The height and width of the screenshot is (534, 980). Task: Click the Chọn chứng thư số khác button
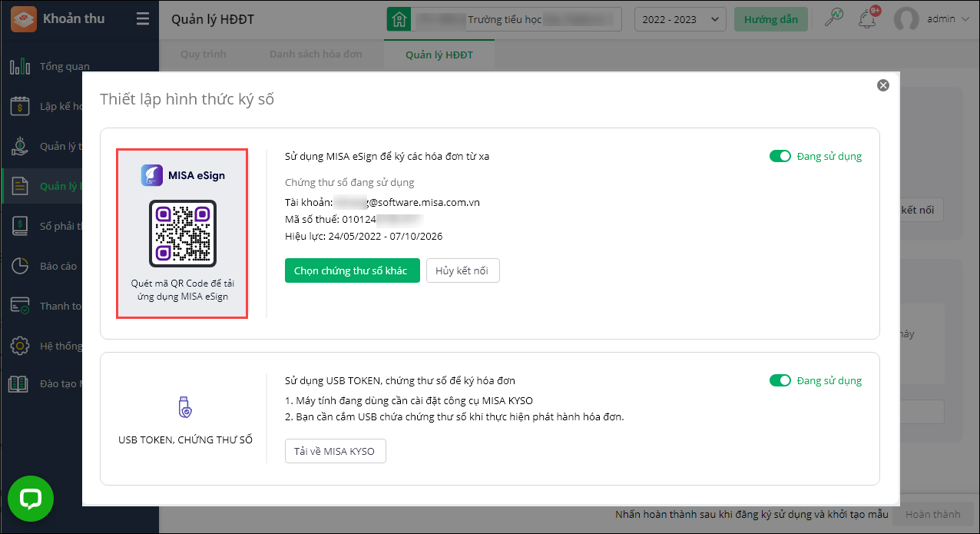[x=353, y=270]
